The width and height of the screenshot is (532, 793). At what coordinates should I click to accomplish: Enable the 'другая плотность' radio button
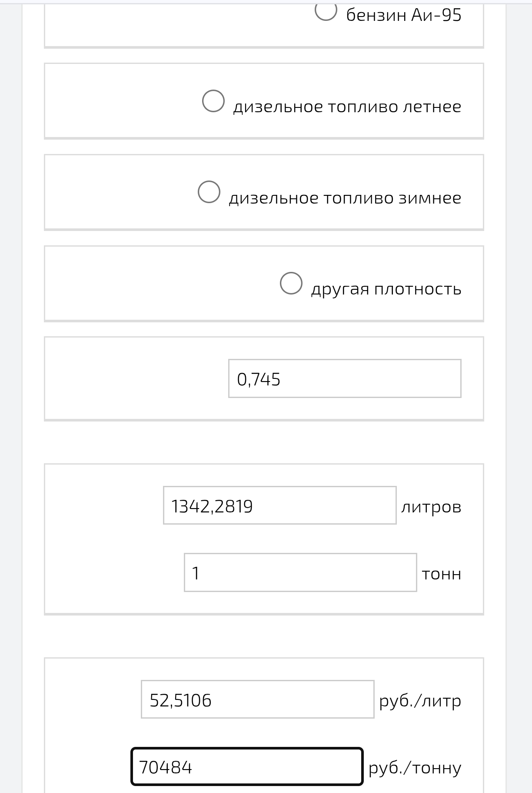tap(291, 284)
